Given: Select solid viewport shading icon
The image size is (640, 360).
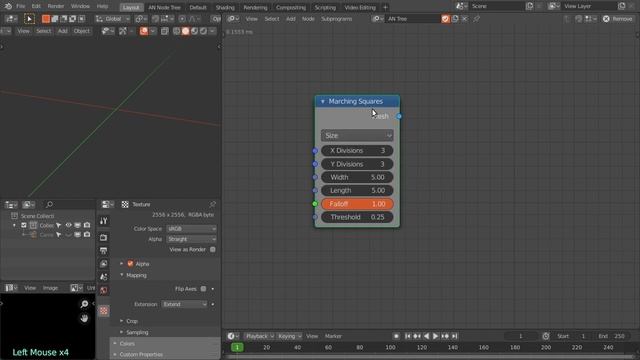Looking at the screenshot, I should click(186, 31).
